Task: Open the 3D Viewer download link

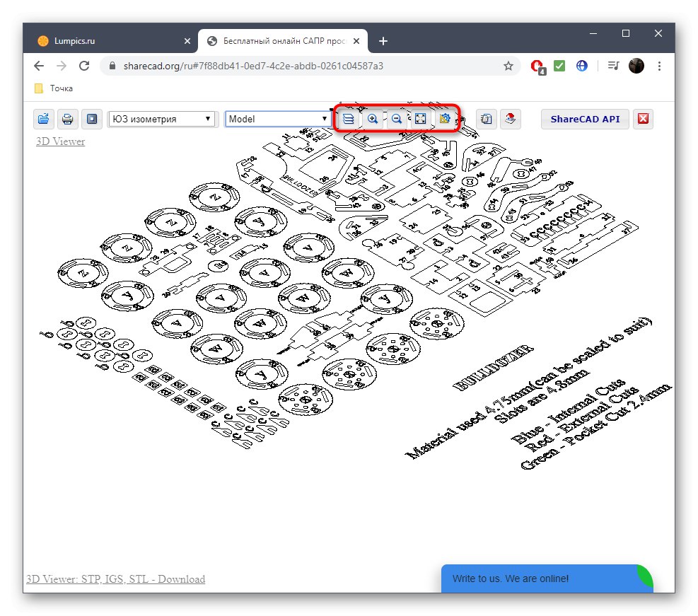Action: (x=115, y=579)
